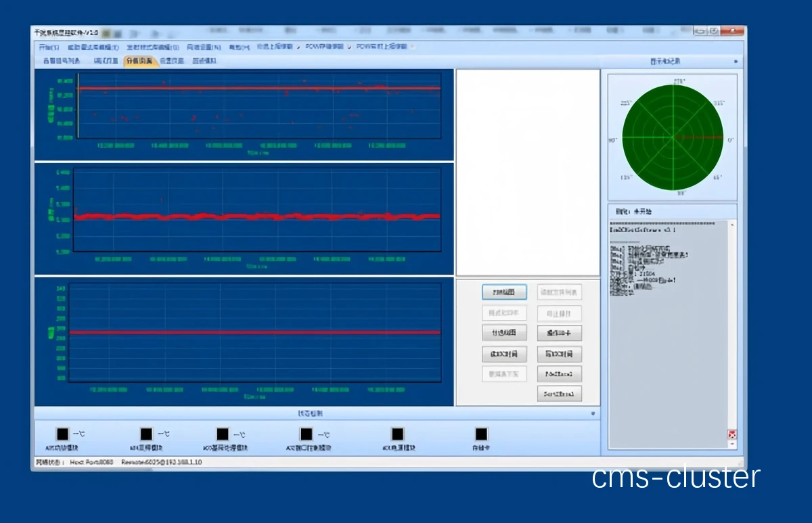Click the red icon beside the log panel
The width and height of the screenshot is (812, 523).
coord(731,434)
